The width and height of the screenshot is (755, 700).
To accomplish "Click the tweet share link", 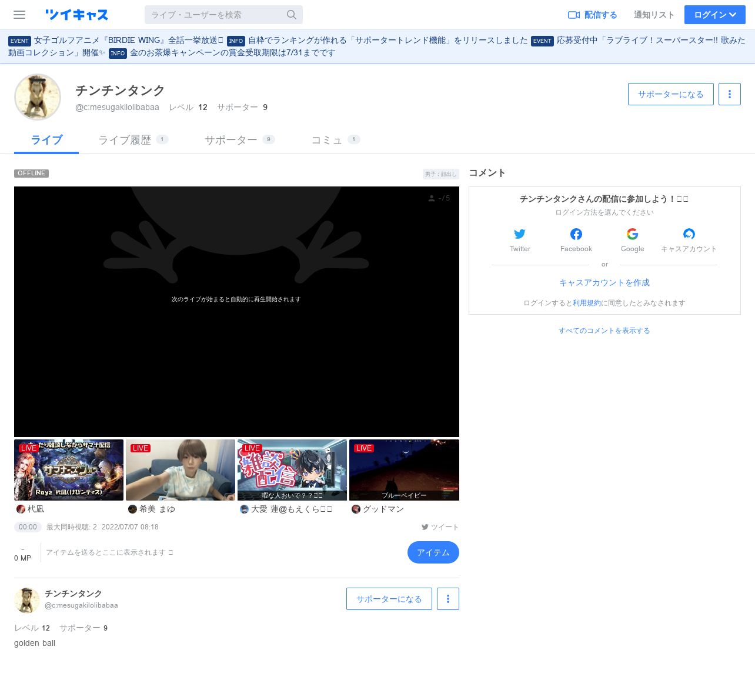I will point(440,527).
